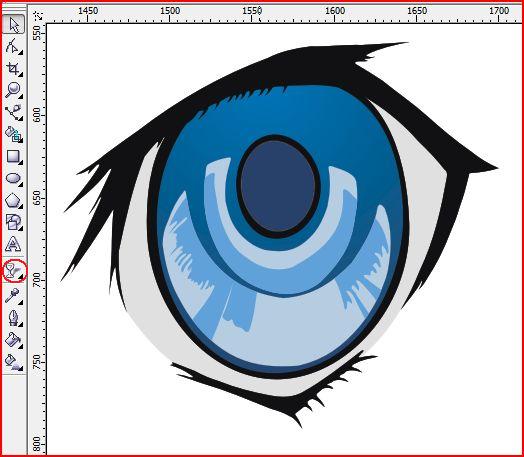Viewport: 524px width, 457px height.
Task: Select the Eyedropper tool
Action: [13, 296]
